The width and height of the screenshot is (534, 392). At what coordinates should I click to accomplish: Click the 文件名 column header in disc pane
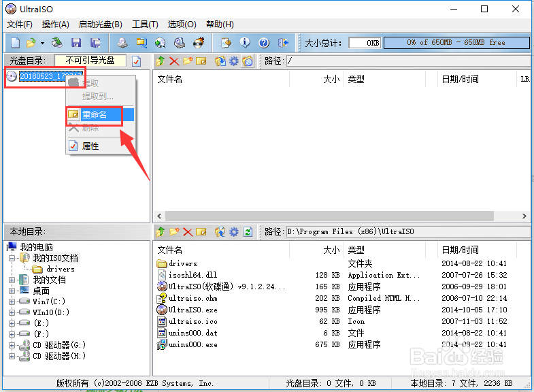pos(221,80)
